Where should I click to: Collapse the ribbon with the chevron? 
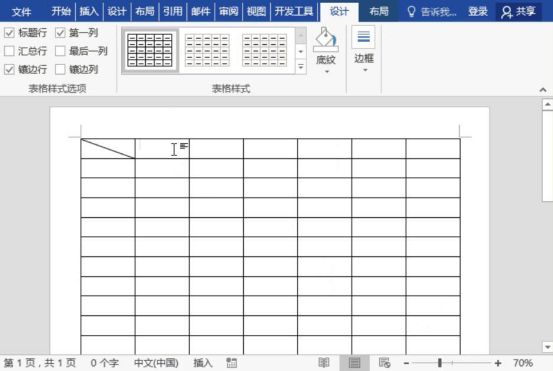click(543, 90)
